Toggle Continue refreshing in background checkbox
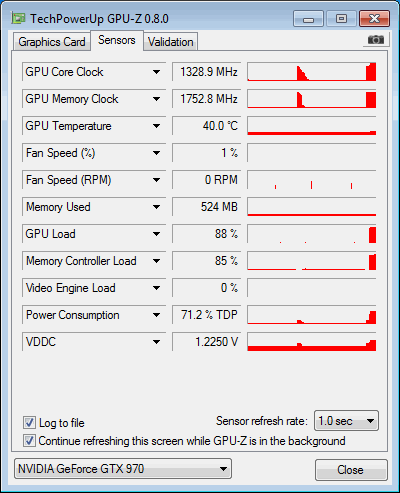 [29, 441]
